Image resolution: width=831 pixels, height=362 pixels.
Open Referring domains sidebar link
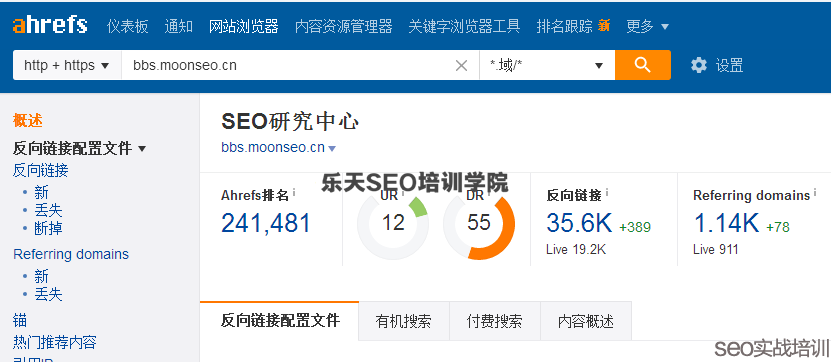tap(71, 254)
